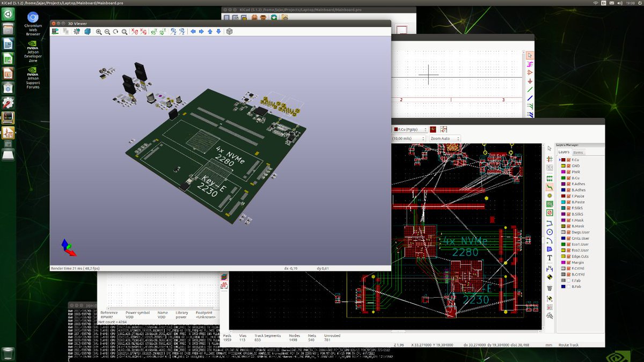The width and height of the screenshot is (644, 362).
Task: Enable F.Fab layer checkbox
Action: tap(569, 280)
